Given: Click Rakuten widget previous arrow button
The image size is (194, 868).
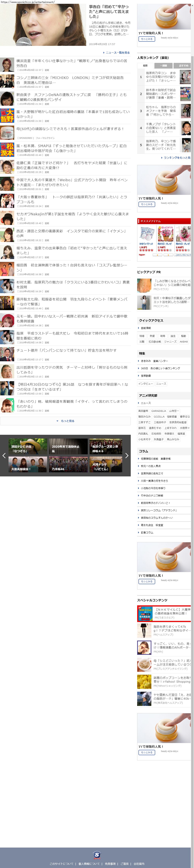Looking at the screenshot, I should click(157, 255).
